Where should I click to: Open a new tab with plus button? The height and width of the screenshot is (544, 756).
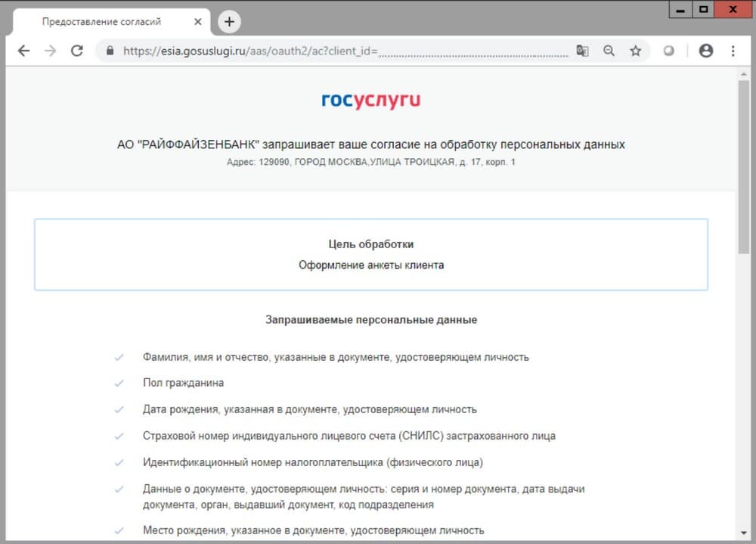coord(230,22)
